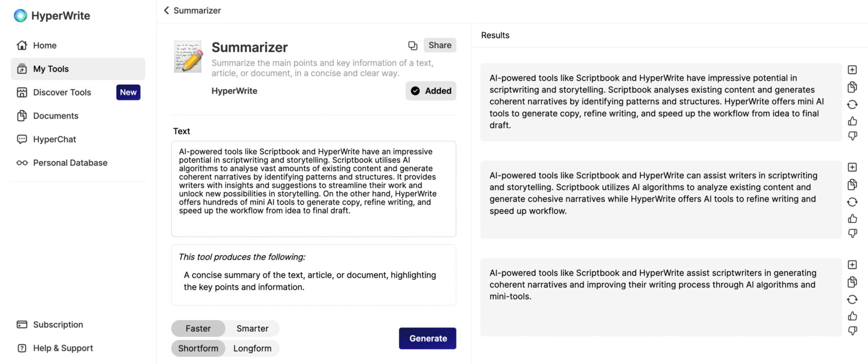Image resolution: width=868 pixels, height=364 pixels.
Task: Open Help & Support link
Action: (63, 348)
